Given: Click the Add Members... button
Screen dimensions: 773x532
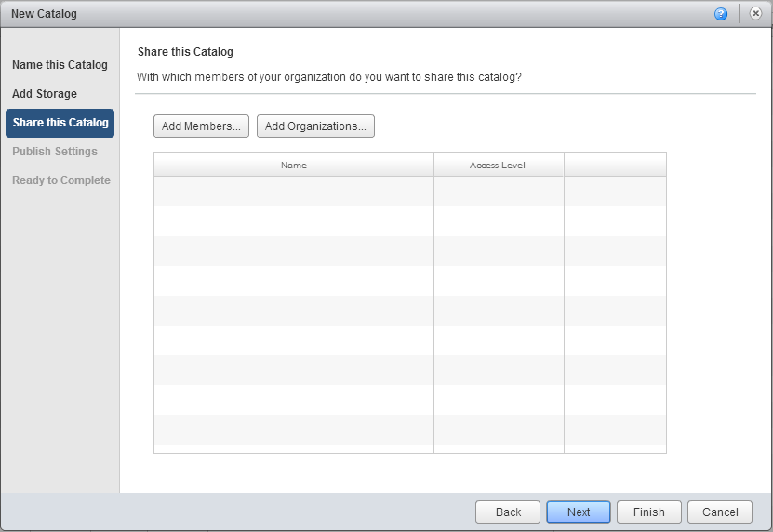Looking at the screenshot, I should pyautogui.click(x=201, y=126).
